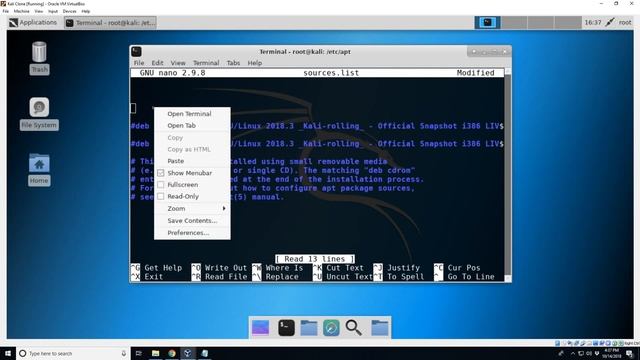Click the active workspace switcher thumbnail in panel
The width and height of the screenshot is (640, 360).
[x=487, y=22]
